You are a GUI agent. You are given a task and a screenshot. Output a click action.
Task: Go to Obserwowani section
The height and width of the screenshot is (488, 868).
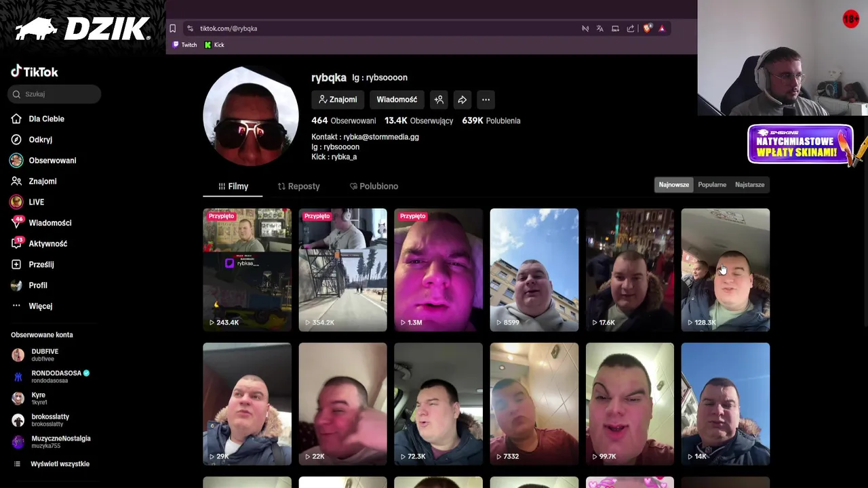(52, 161)
